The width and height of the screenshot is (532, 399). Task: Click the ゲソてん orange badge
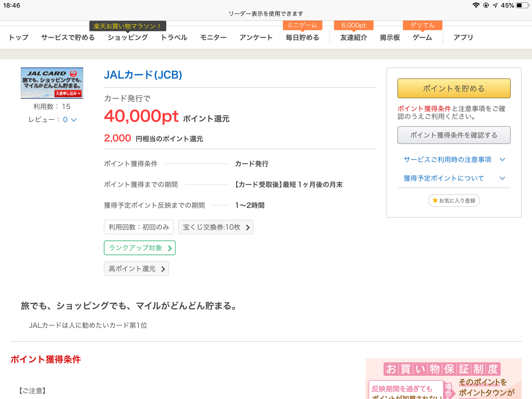pyautogui.click(x=422, y=25)
